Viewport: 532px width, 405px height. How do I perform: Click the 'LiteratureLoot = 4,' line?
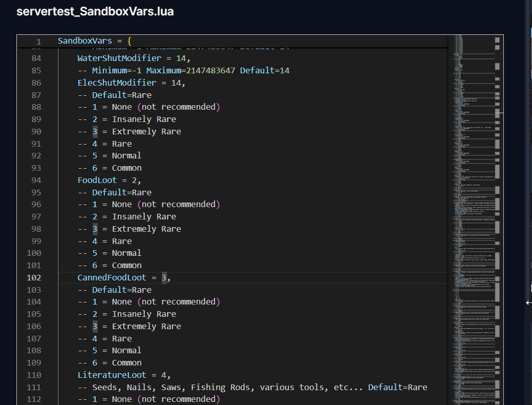click(x=124, y=375)
